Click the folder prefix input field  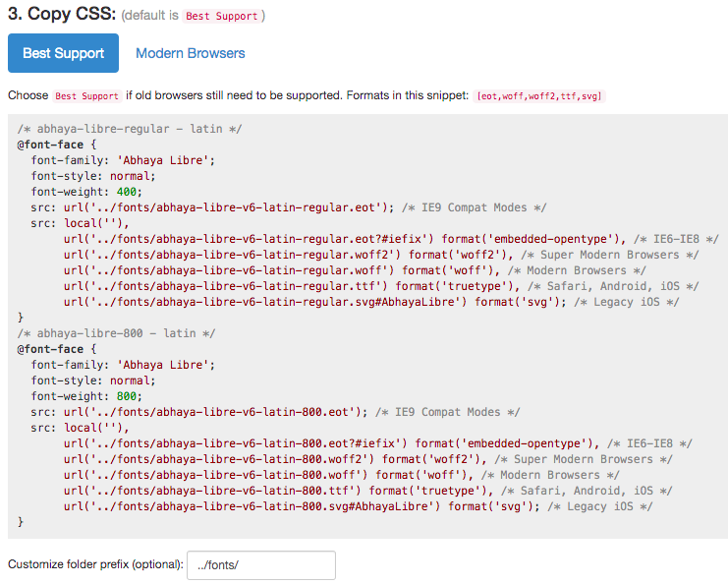(261, 565)
